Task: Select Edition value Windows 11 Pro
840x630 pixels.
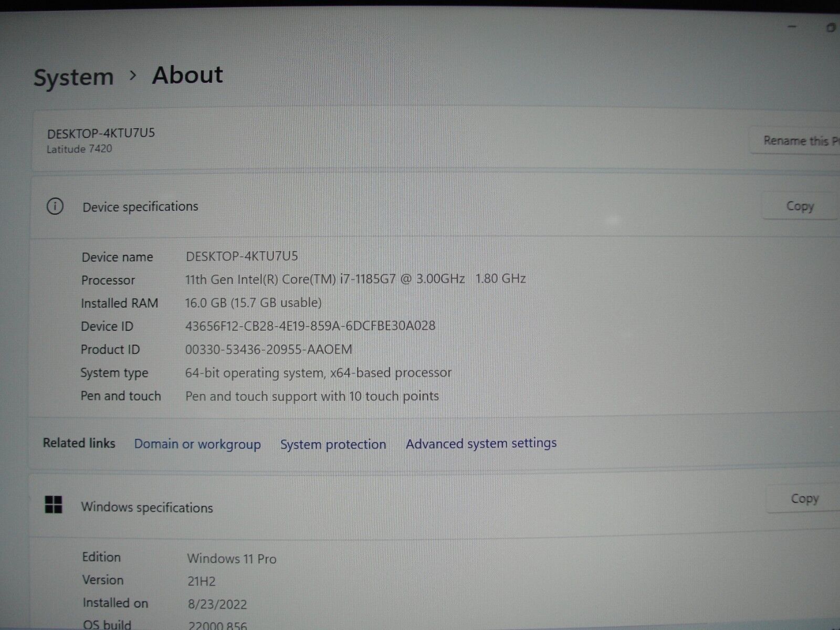Action: click(x=232, y=559)
